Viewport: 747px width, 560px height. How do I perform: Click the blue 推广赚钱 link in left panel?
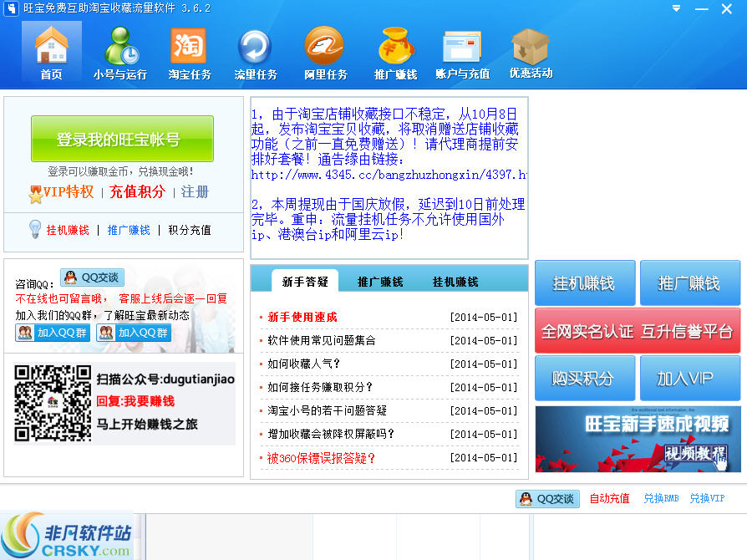click(x=129, y=230)
